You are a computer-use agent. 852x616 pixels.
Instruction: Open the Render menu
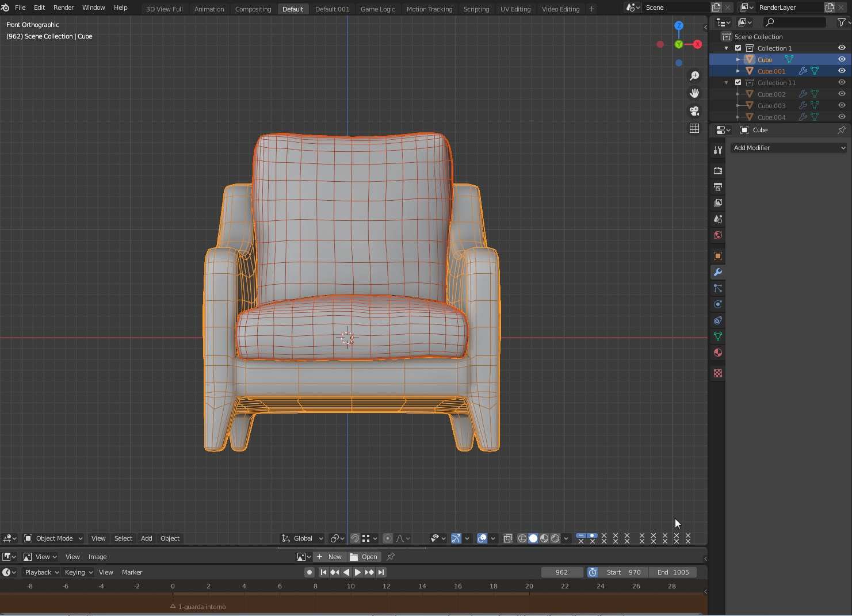coord(63,7)
